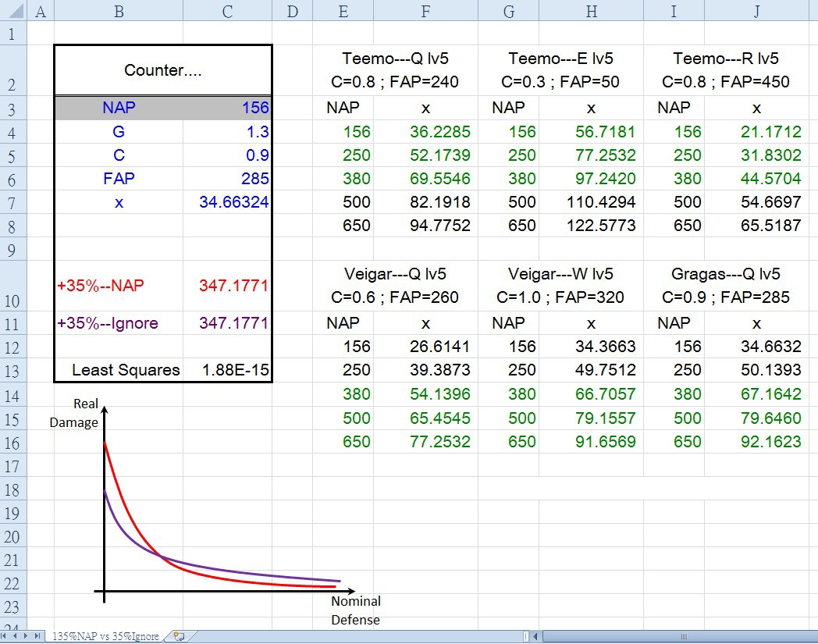Select row 3 header
818x644 pixels.
click(x=13, y=109)
